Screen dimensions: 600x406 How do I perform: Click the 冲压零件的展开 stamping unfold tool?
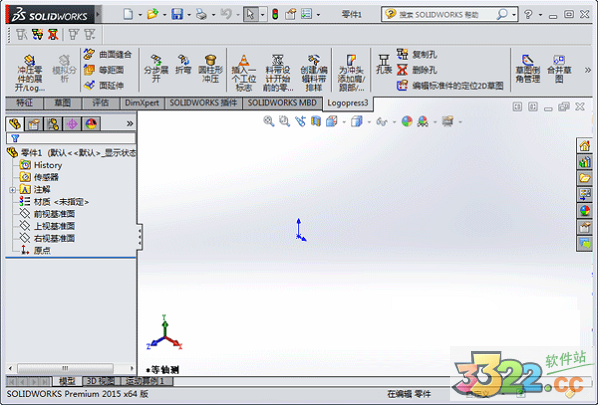point(29,72)
